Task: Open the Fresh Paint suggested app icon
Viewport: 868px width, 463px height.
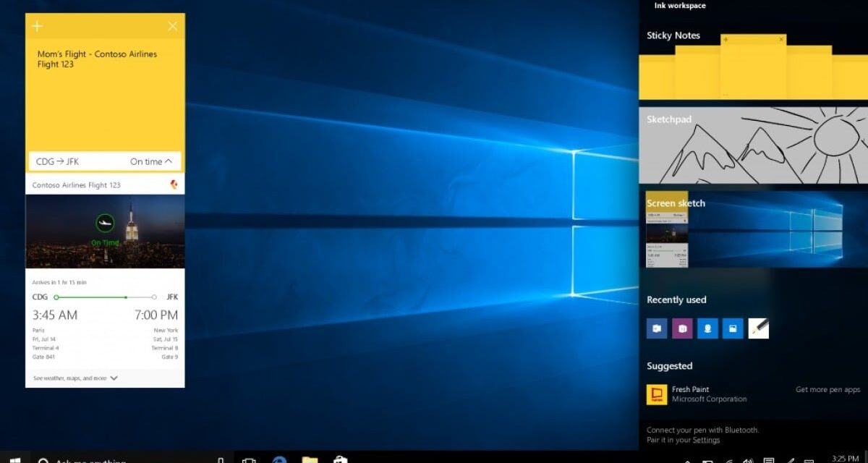Action: click(657, 394)
